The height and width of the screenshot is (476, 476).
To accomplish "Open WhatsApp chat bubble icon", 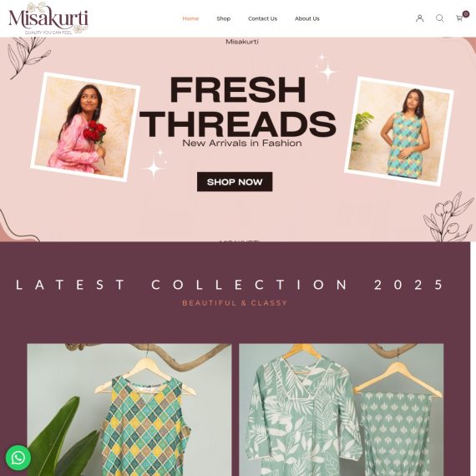I will point(18,458).
